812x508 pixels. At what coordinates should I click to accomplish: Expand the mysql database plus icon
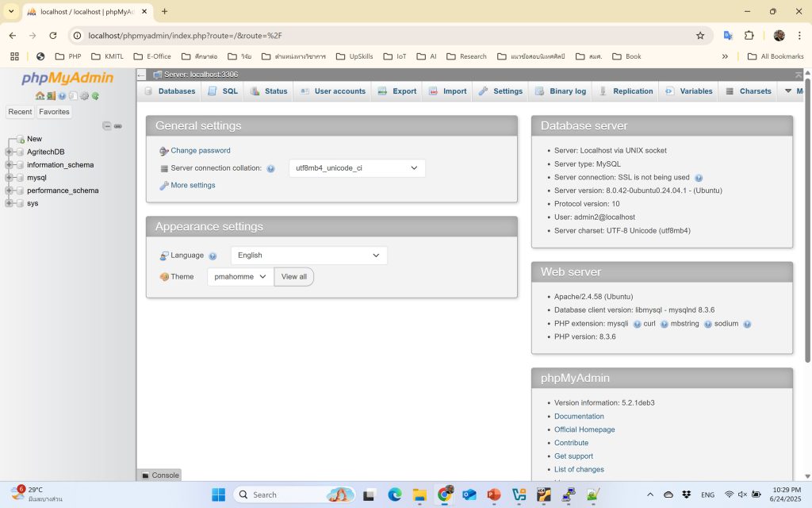(x=9, y=177)
